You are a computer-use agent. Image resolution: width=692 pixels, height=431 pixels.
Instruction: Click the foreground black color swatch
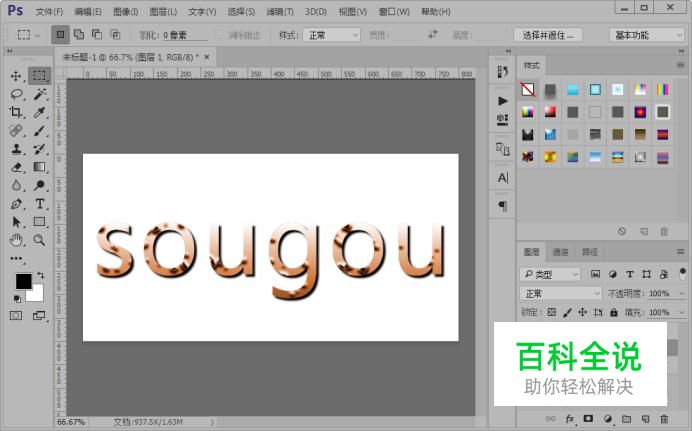coord(23,281)
